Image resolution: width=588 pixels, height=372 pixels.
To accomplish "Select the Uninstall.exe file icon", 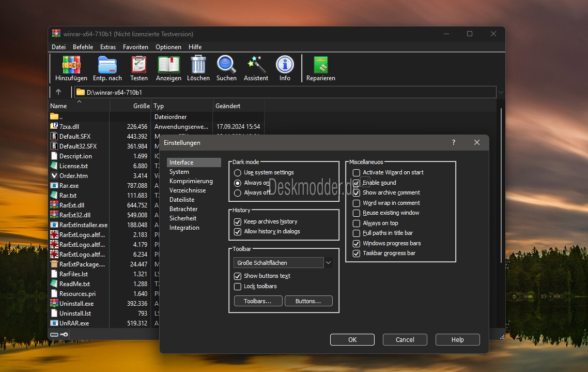I will [54, 303].
